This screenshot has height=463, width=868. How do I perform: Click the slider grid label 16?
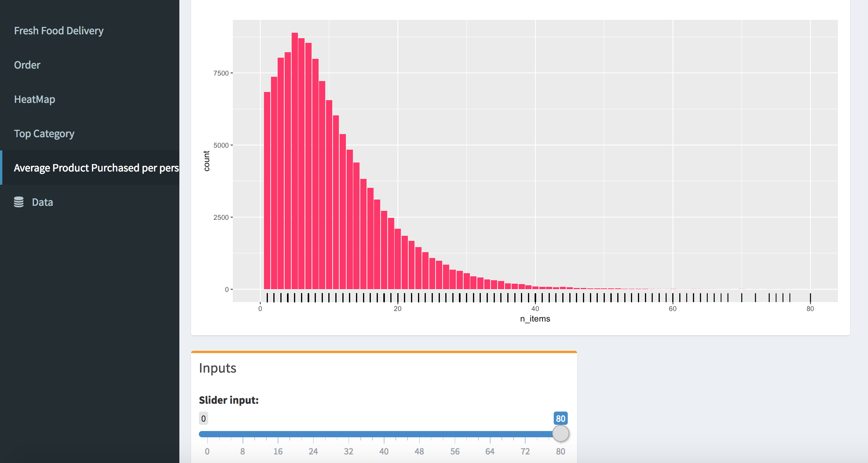coord(278,451)
